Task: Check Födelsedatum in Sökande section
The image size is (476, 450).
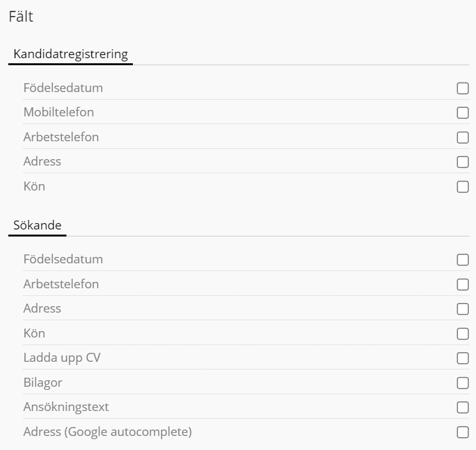Action: pos(463,260)
